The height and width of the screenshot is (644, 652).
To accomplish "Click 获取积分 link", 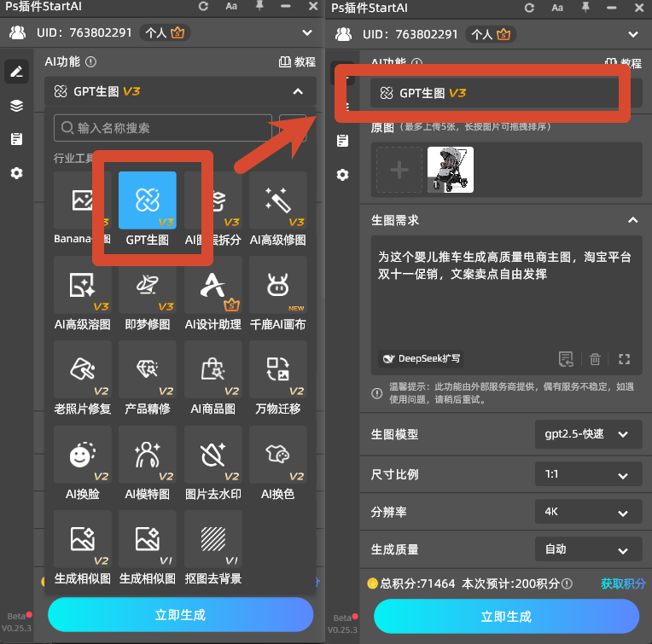I will point(623,583).
